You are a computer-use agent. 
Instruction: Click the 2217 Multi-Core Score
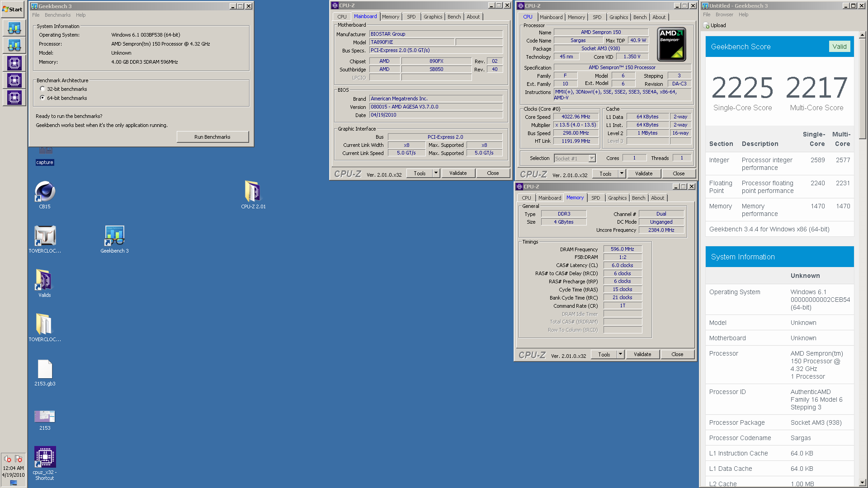(x=816, y=88)
